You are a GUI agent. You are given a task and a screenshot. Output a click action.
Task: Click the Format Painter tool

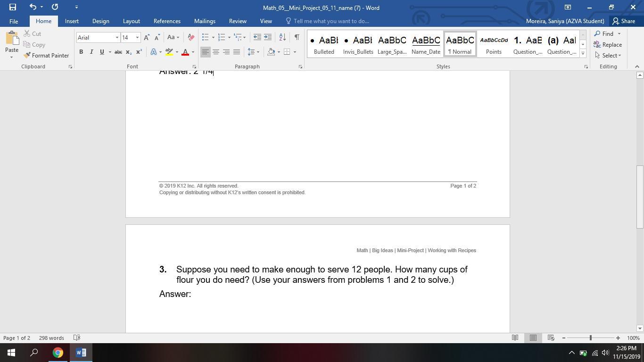(46, 56)
